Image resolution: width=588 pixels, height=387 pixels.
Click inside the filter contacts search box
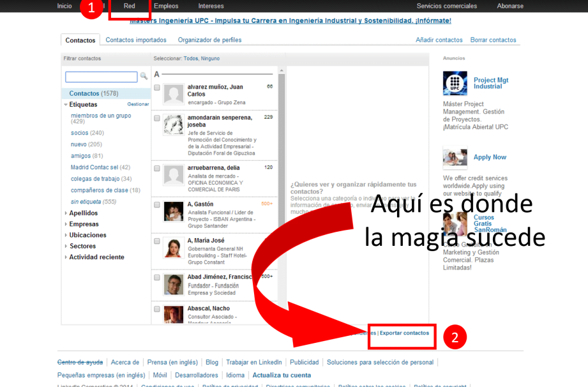click(101, 77)
